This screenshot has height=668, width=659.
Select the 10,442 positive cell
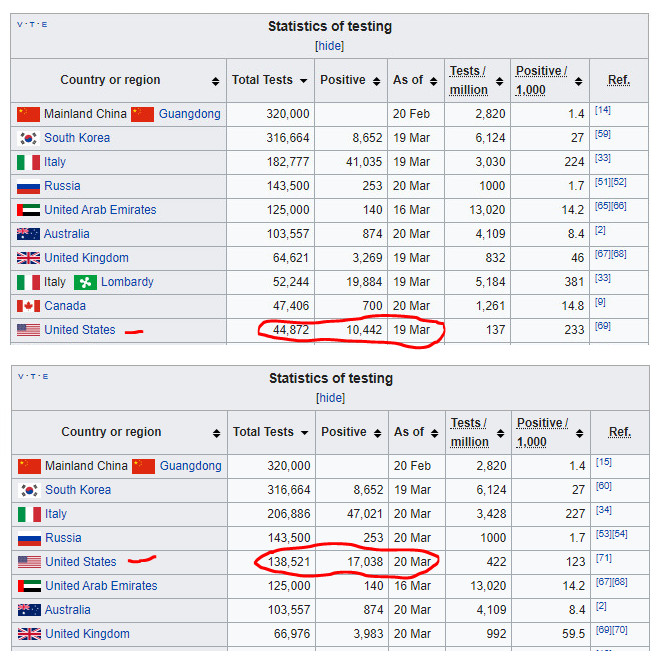[351, 330]
